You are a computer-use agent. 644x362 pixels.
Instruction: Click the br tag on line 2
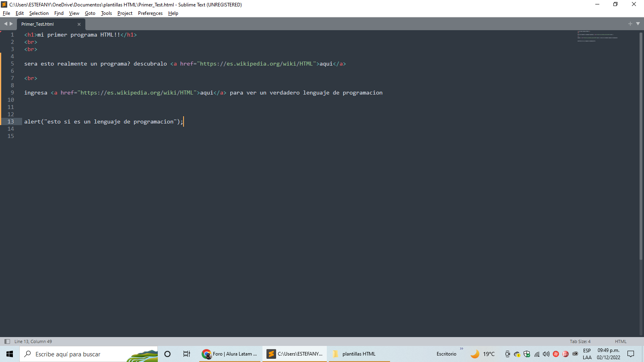pos(31,42)
